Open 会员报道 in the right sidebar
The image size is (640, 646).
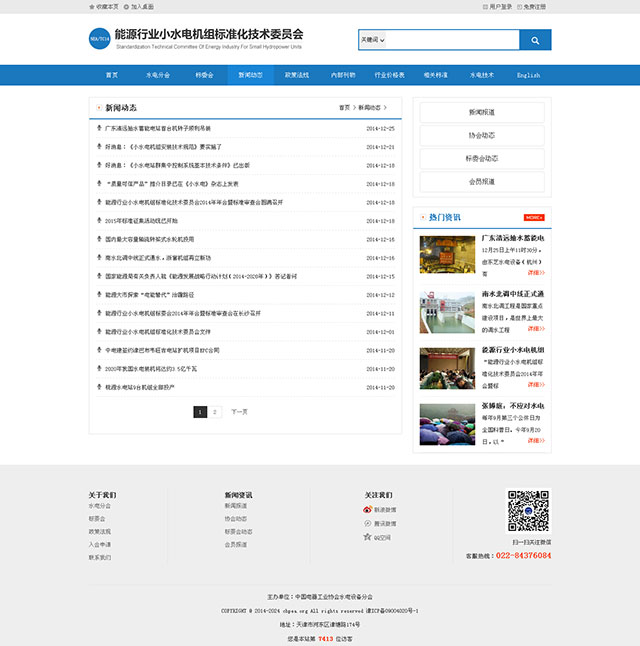coord(482,182)
